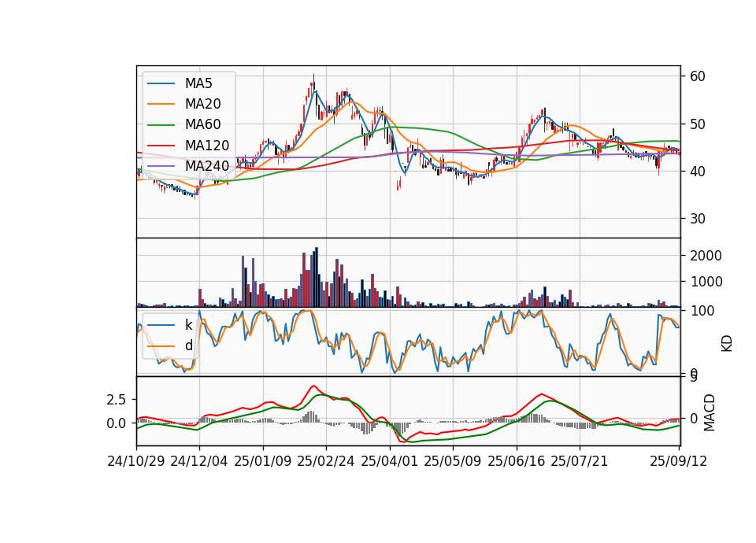Click the volume axis value 1000
This screenshot has width=756, height=543.
(x=706, y=282)
